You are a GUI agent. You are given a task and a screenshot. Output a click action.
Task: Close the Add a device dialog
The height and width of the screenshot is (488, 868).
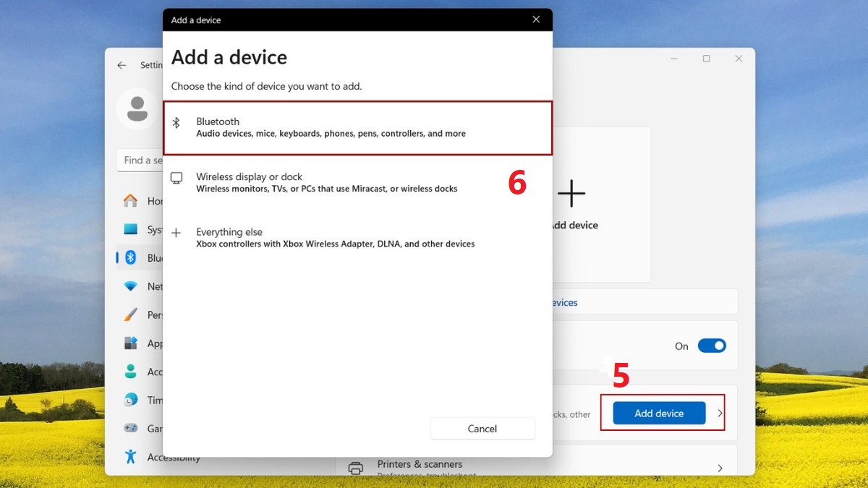[536, 20]
